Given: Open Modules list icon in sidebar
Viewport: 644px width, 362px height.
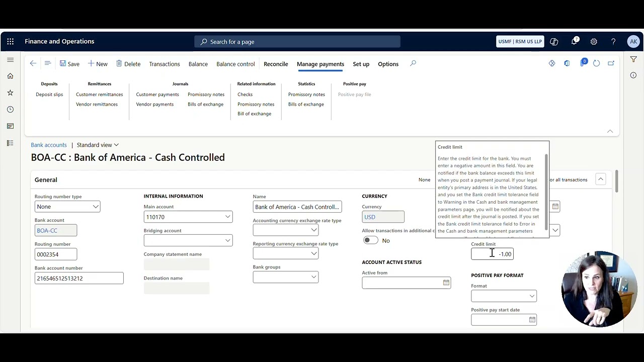Looking at the screenshot, I should pyautogui.click(x=10, y=143).
